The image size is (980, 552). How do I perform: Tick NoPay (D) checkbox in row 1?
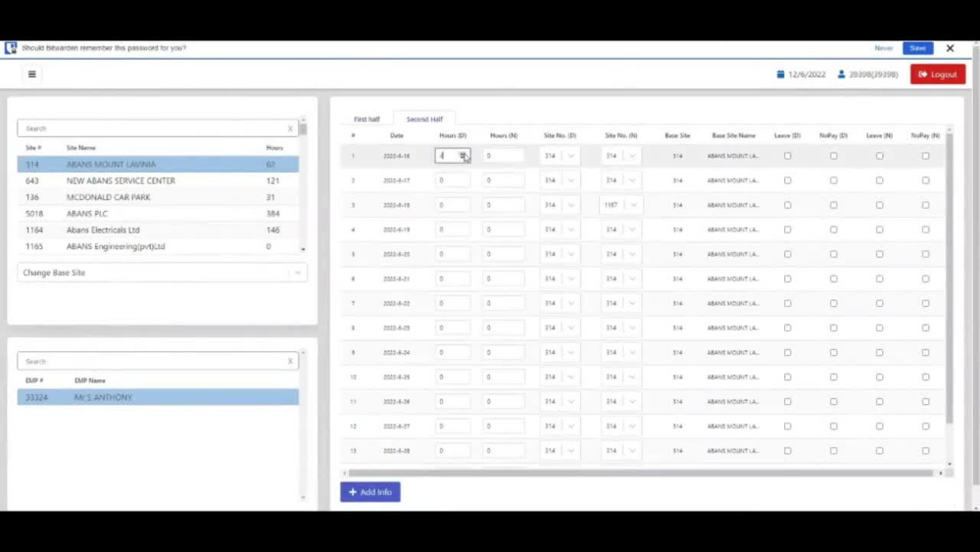[834, 156]
